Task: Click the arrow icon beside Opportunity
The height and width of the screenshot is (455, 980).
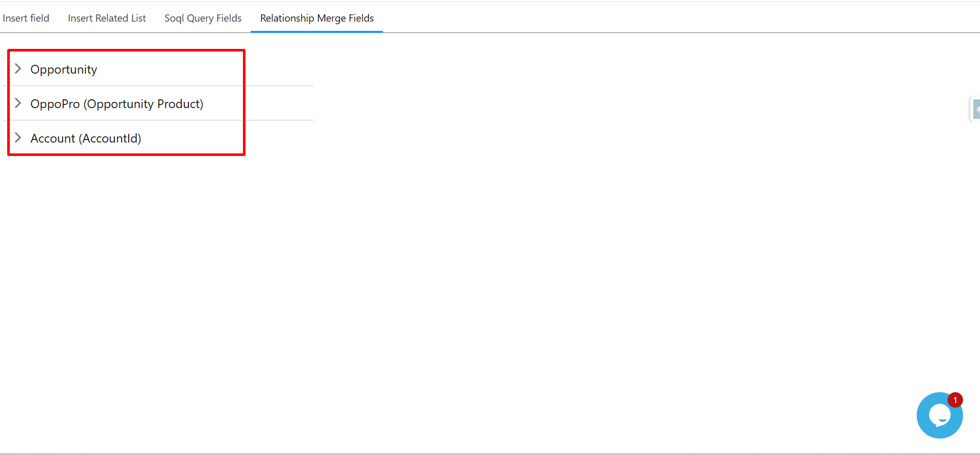Action: click(x=18, y=68)
